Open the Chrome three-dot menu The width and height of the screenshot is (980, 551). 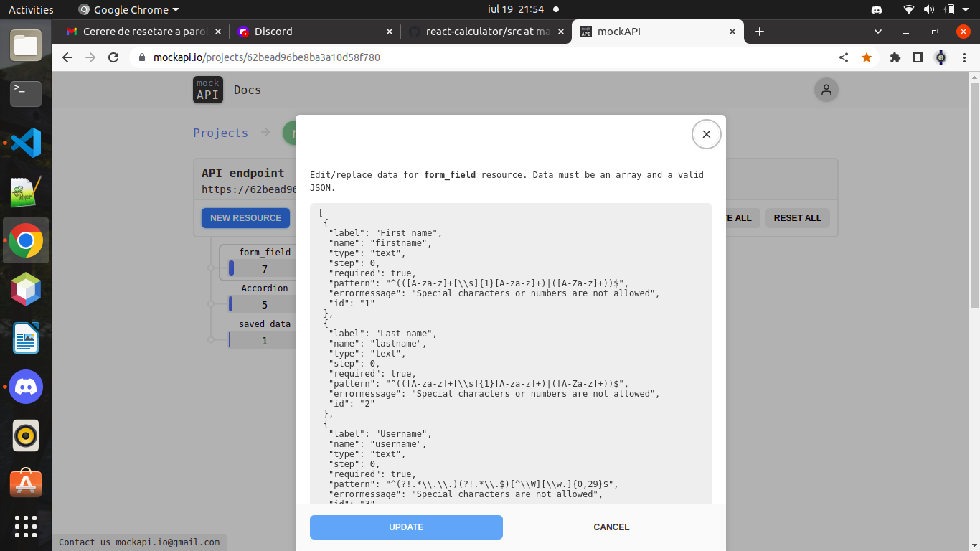pyautogui.click(x=963, y=57)
